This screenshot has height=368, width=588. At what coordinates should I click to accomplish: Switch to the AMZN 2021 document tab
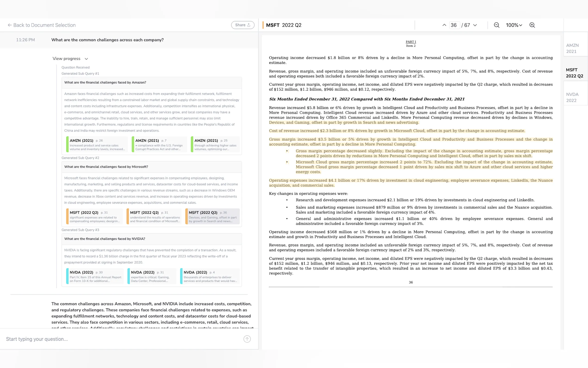pyautogui.click(x=572, y=48)
